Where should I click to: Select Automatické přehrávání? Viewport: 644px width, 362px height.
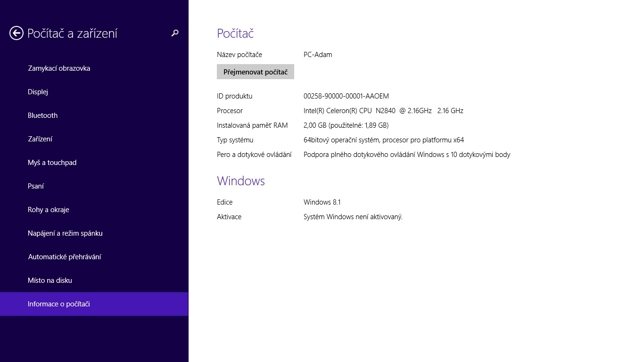point(65,257)
